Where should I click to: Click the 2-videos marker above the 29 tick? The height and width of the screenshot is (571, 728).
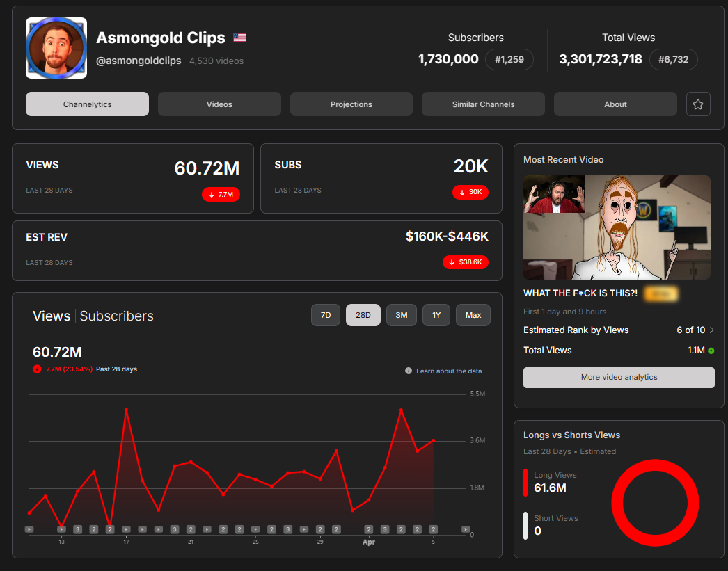320,529
